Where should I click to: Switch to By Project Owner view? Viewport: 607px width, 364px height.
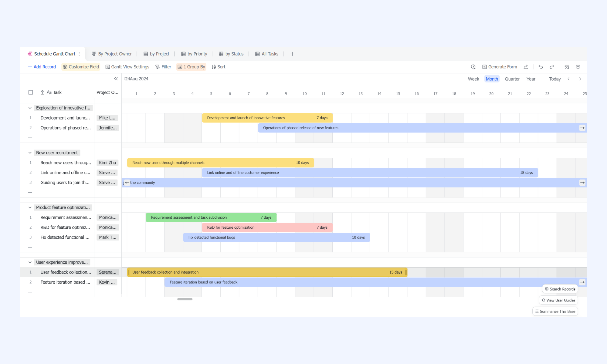click(x=112, y=54)
